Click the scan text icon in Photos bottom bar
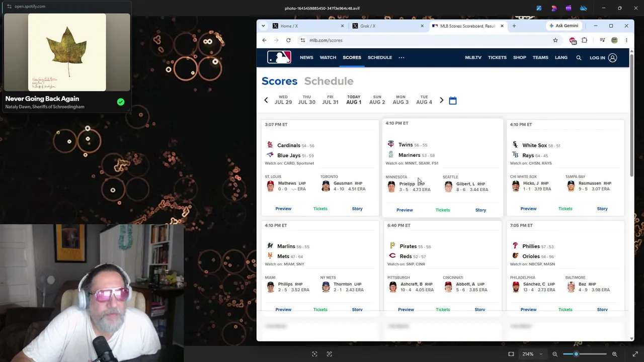 point(330,354)
